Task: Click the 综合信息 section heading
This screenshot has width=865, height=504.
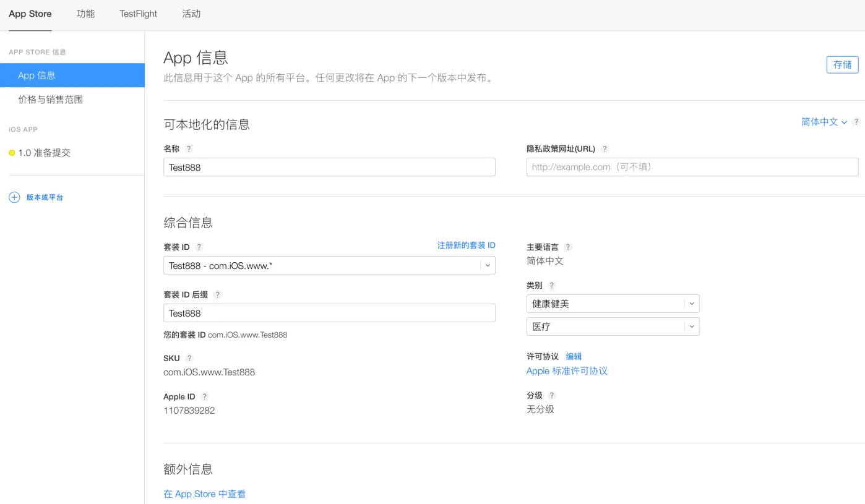Action: (x=188, y=223)
